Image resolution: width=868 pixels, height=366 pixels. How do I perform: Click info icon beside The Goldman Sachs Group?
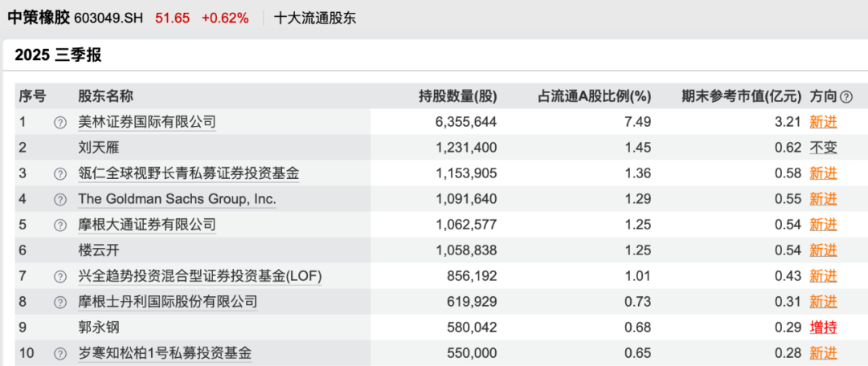pos(59,199)
